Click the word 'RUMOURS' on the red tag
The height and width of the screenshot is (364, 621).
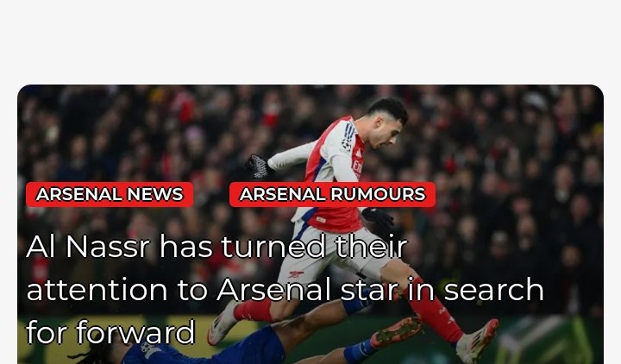click(378, 194)
